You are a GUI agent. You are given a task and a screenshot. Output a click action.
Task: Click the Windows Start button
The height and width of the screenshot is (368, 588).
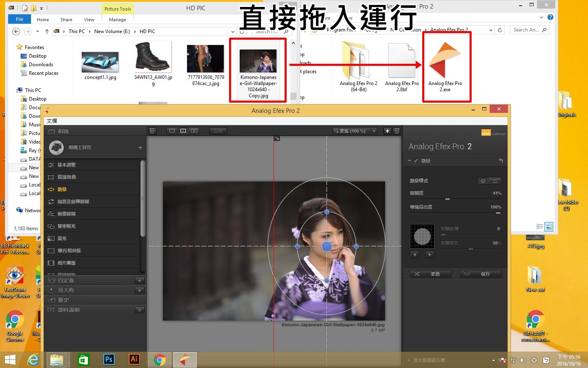coord(10,360)
